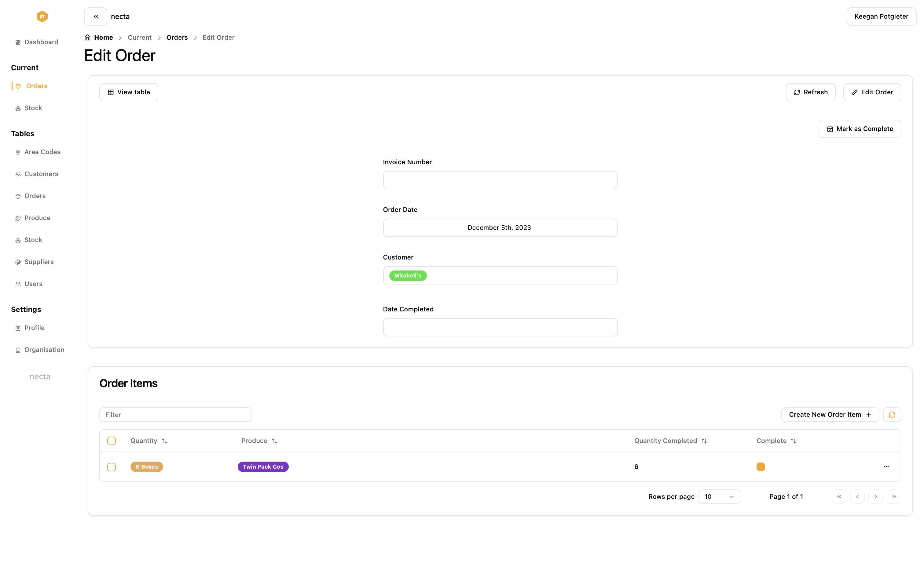
Task: Open the Customer field showing Mitchell's
Action: (500, 275)
